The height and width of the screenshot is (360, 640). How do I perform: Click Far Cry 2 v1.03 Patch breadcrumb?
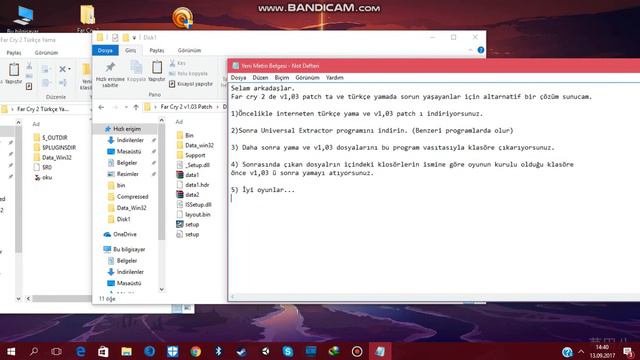pyautogui.click(x=186, y=107)
